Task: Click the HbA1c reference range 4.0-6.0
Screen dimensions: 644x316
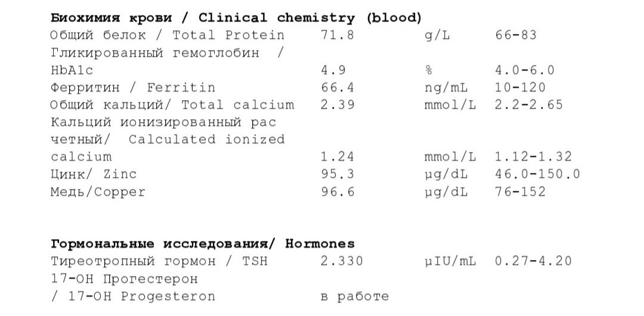Action: tap(525, 70)
